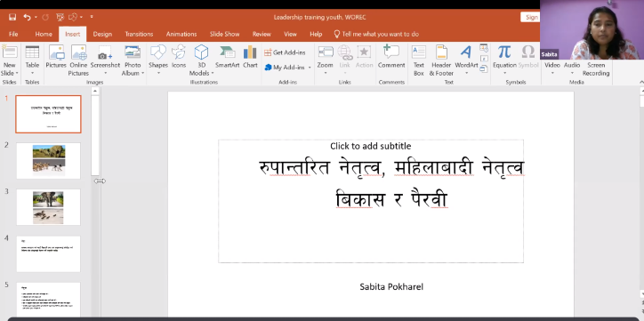Open Header & Footer dialog

[x=441, y=60]
